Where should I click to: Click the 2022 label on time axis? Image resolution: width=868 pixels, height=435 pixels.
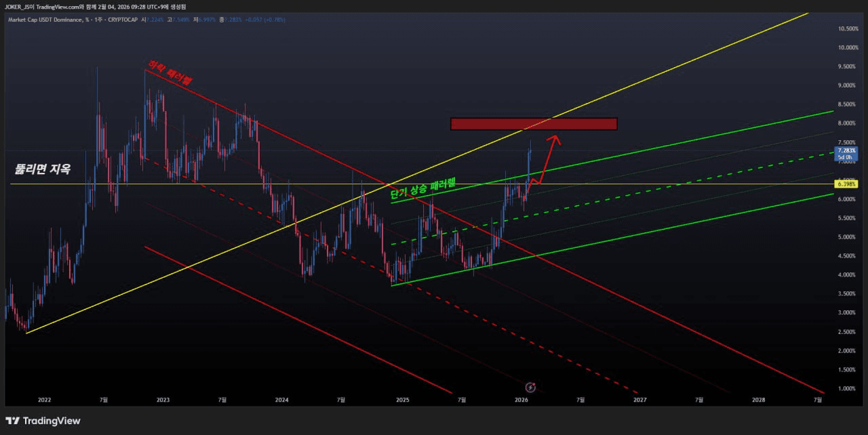click(x=45, y=400)
